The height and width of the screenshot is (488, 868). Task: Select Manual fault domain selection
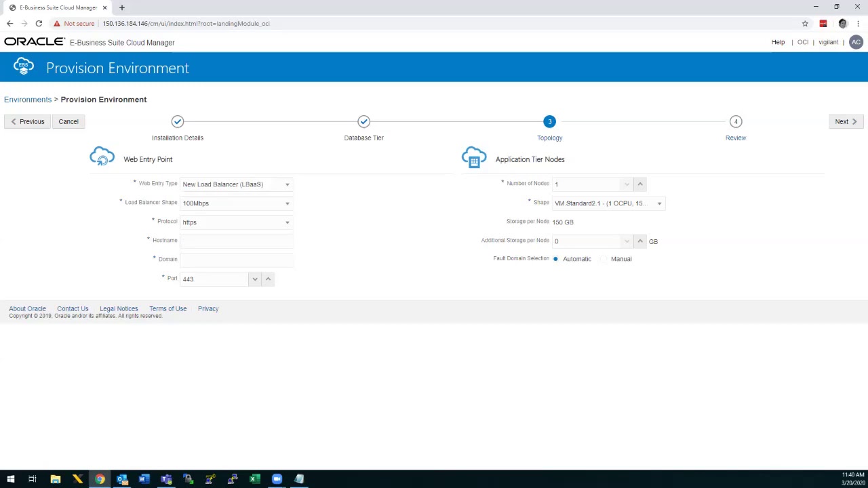click(604, 259)
